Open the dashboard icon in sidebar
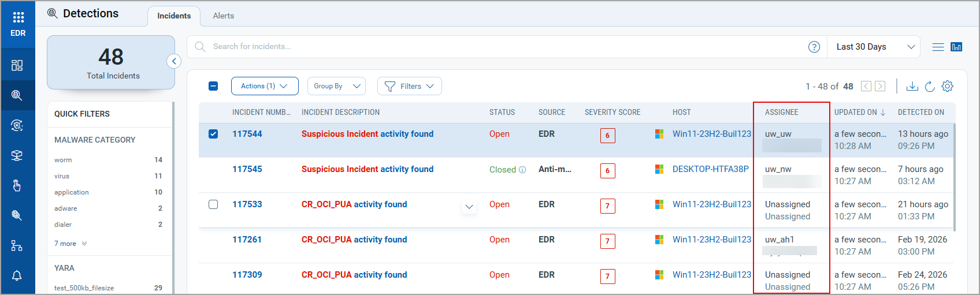Screen dimensions: 980x295 coord(17,65)
